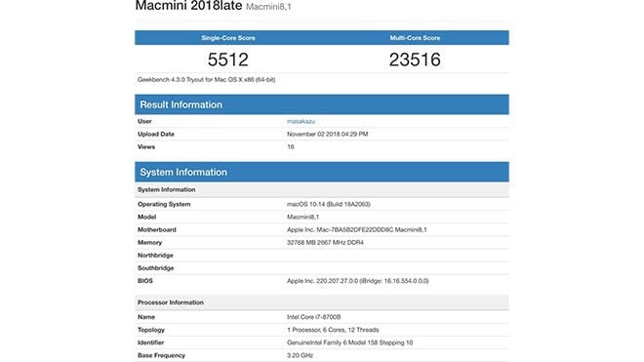This screenshot has width=644, height=362.
Task: Click the Processor Information subheader
Action: pos(322,302)
